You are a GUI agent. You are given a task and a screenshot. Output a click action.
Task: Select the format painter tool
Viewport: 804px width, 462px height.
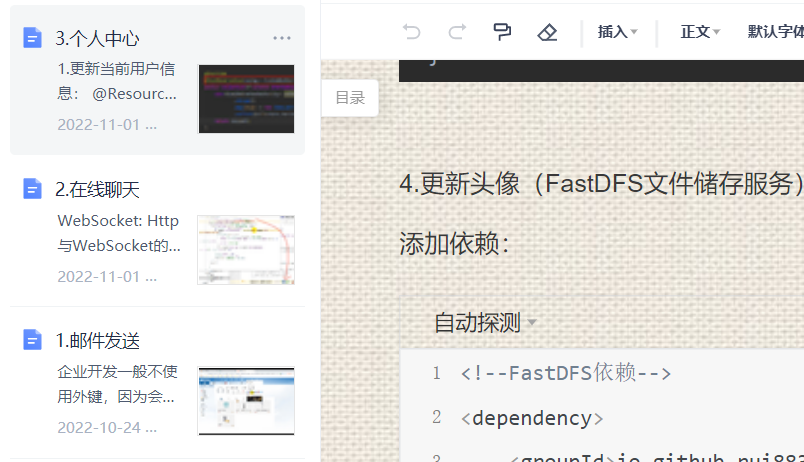tap(502, 32)
